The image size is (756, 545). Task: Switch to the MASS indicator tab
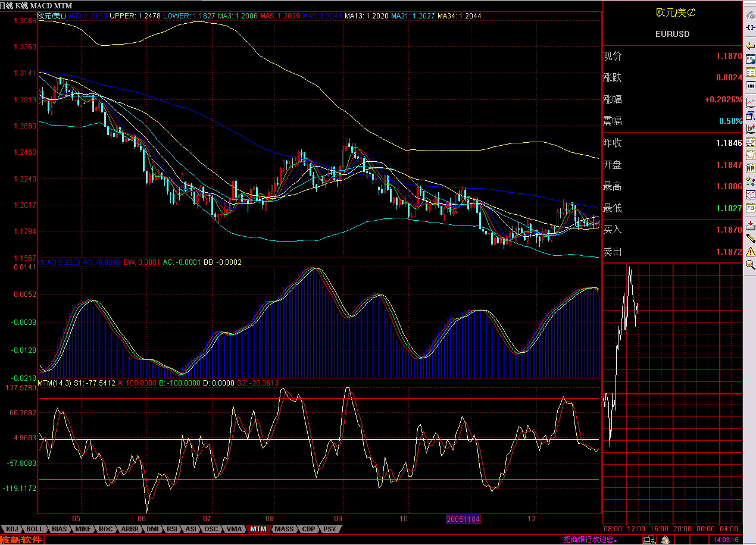(x=285, y=528)
